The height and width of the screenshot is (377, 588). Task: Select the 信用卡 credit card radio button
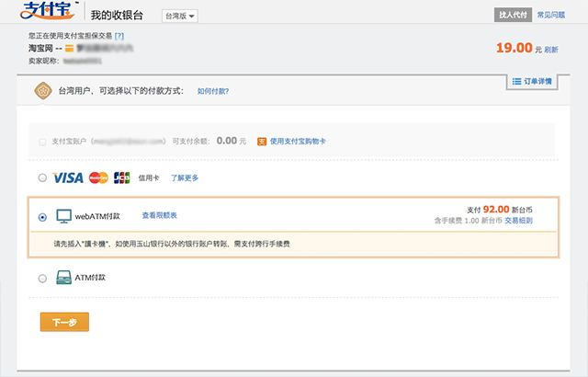pos(42,177)
